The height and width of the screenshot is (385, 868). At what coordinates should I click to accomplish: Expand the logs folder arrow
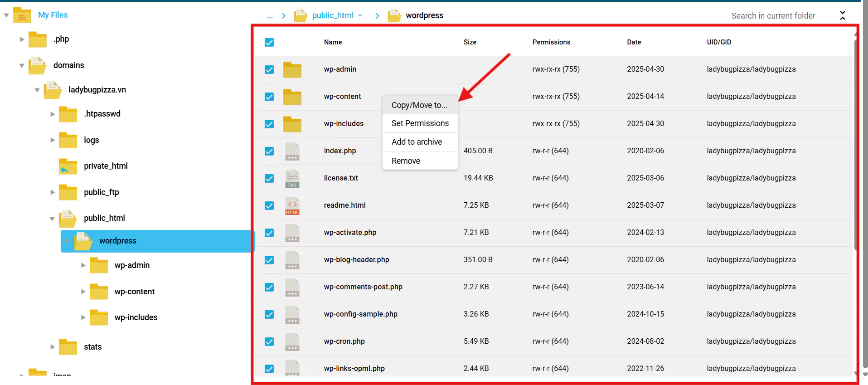coord(53,140)
